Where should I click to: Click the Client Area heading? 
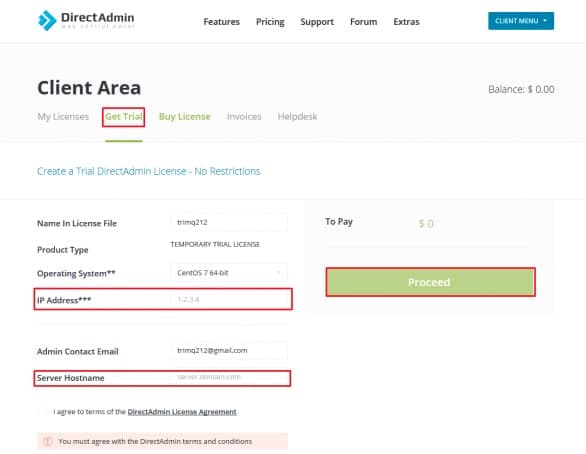(x=89, y=88)
